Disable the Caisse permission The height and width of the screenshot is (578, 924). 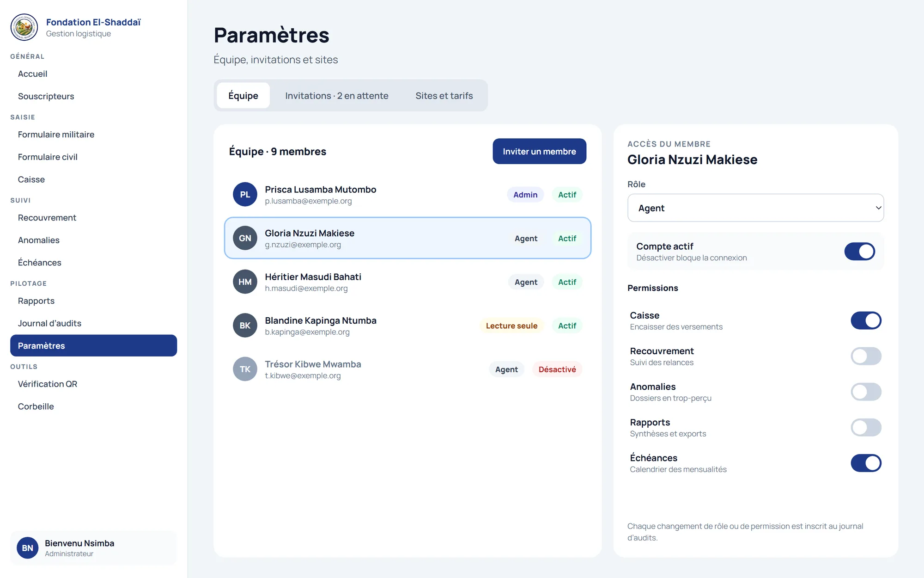(866, 320)
